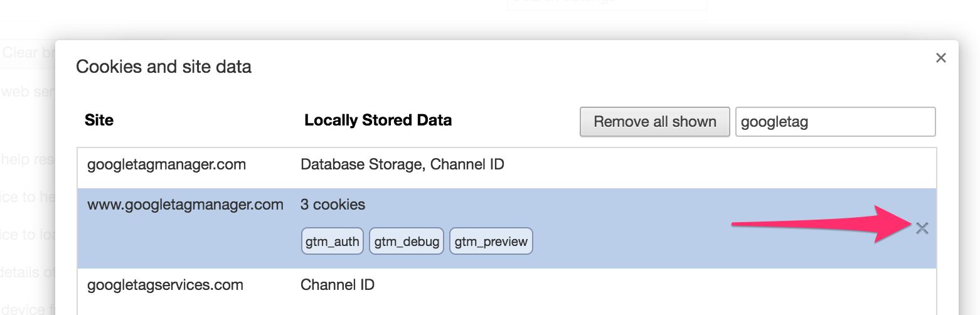Close the Cookies and site data dialog

click(940, 58)
